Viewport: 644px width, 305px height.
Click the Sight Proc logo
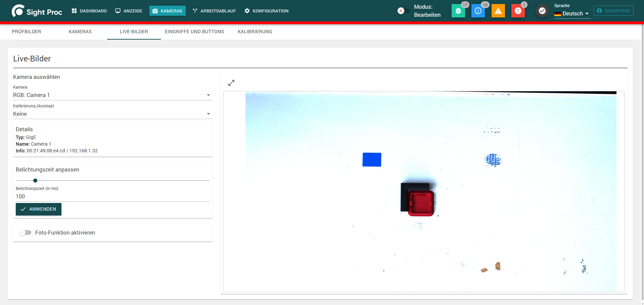[x=37, y=11]
